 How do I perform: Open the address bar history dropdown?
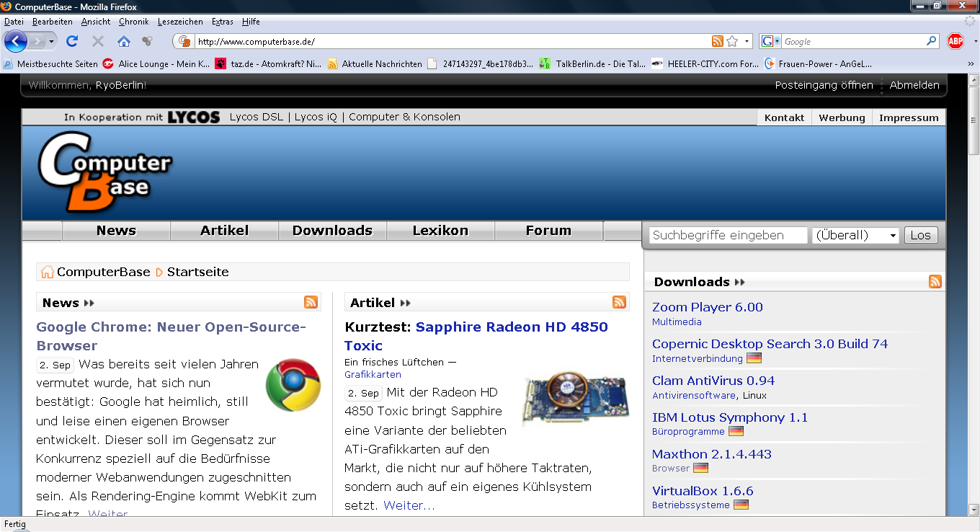point(747,41)
